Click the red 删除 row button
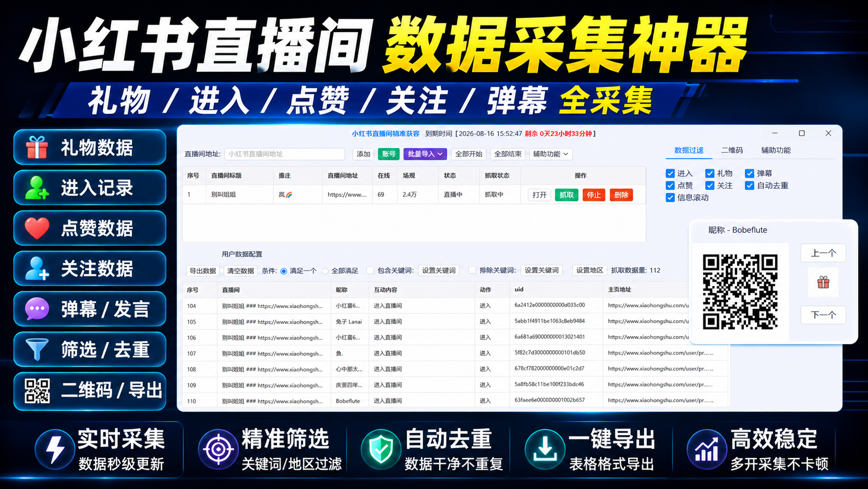The image size is (868, 489). click(621, 195)
